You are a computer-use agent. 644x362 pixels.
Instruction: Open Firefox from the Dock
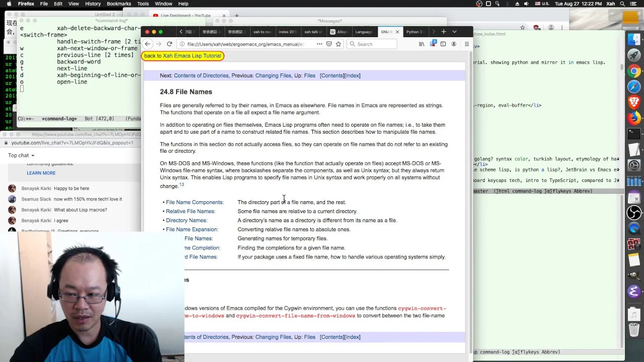point(634,118)
